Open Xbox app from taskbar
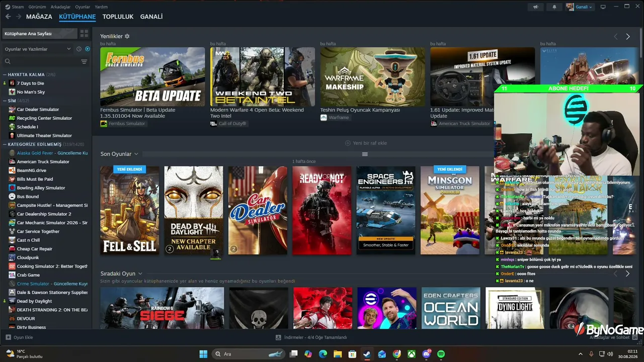 pos(412,354)
